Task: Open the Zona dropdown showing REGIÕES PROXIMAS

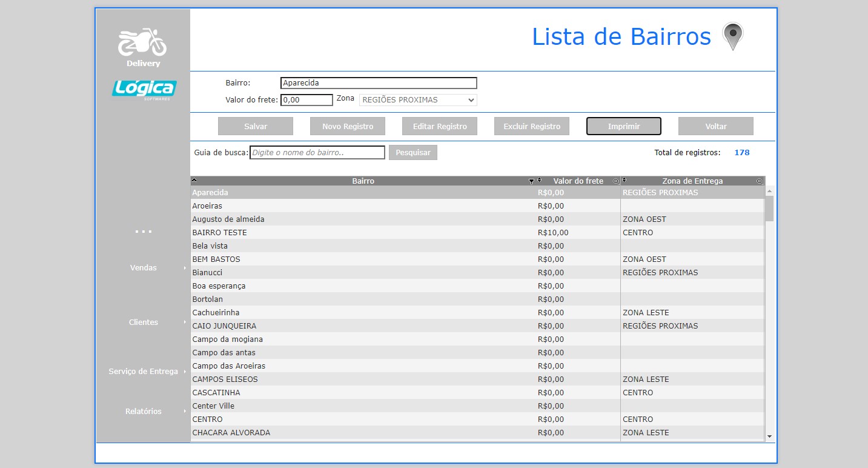Action: 418,100
